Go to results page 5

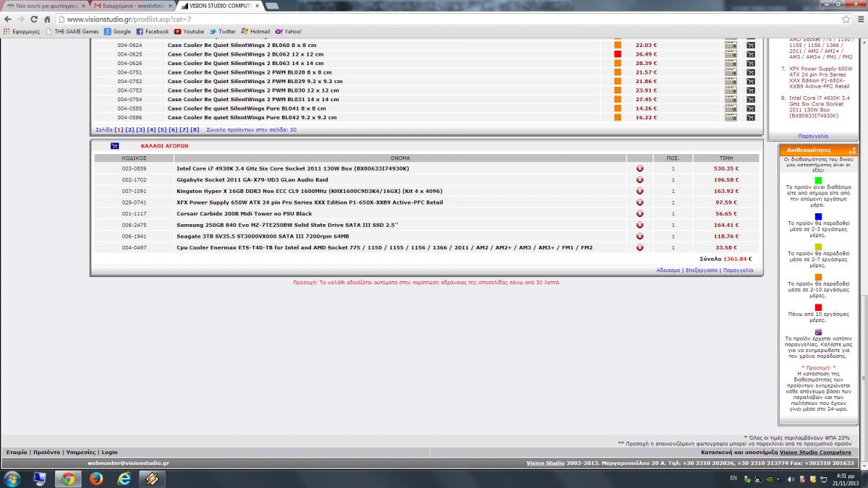pyautogui.click(x=162, y=129)
